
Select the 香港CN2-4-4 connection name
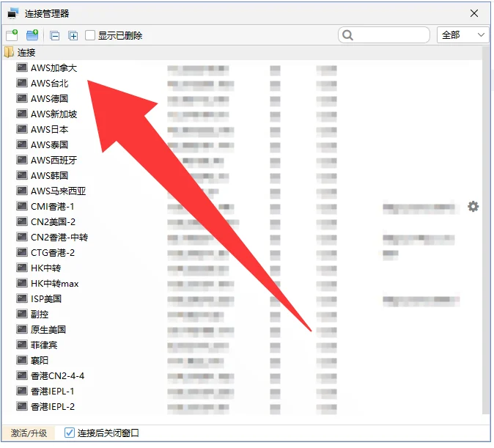point(58,376)
